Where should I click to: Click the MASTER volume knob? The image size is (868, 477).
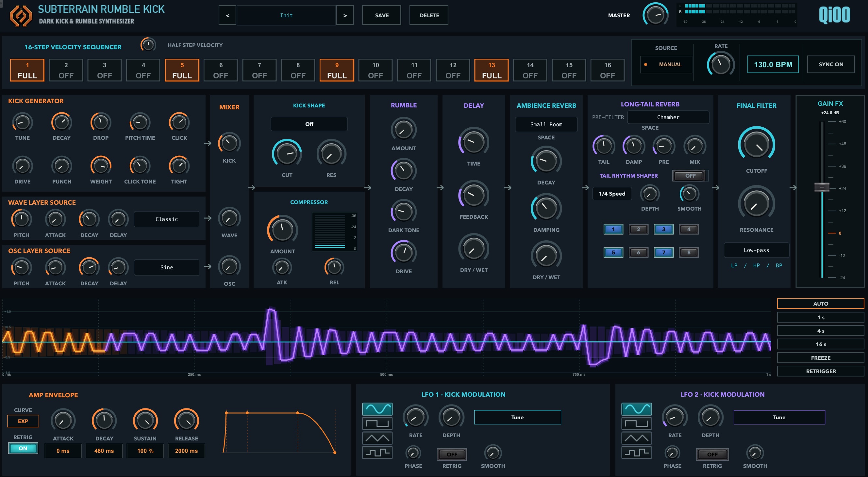pos(655,15)
